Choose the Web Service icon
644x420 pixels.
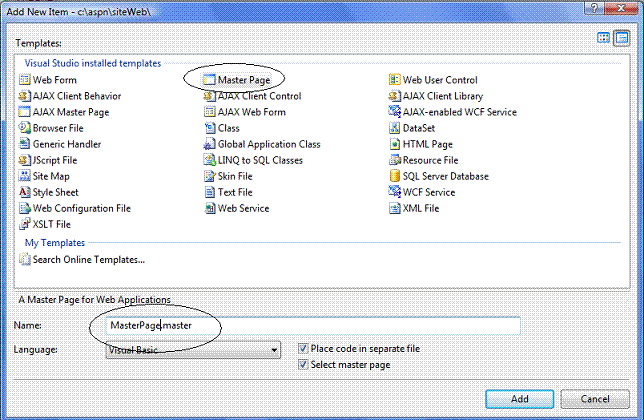(209, 208)
